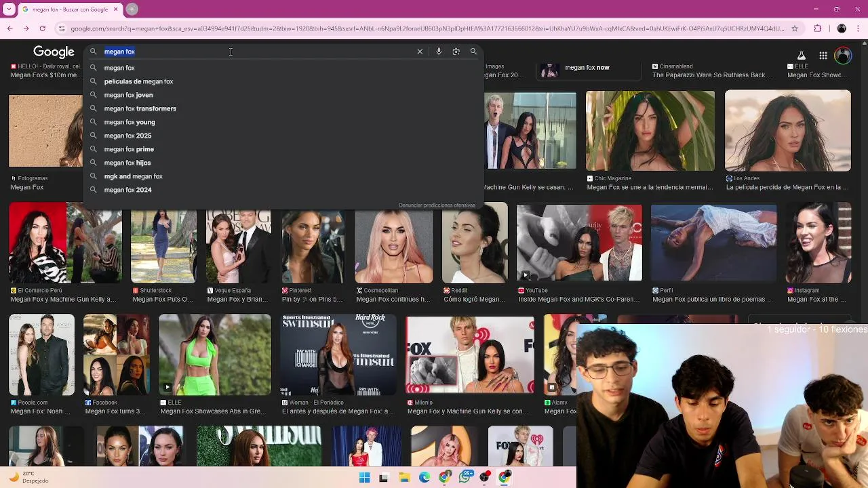Open Google Lens image search icon

point(456,52)
